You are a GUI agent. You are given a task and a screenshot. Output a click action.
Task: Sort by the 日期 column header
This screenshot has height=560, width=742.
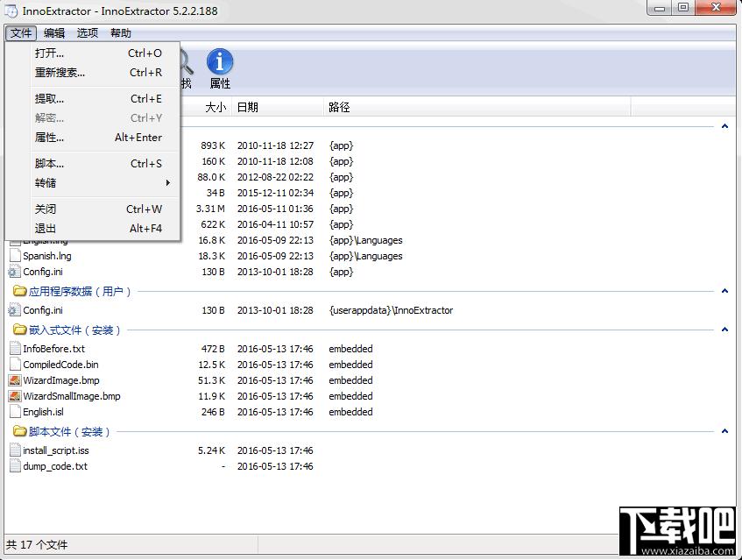pyautogui.click(x=248, y=107)
